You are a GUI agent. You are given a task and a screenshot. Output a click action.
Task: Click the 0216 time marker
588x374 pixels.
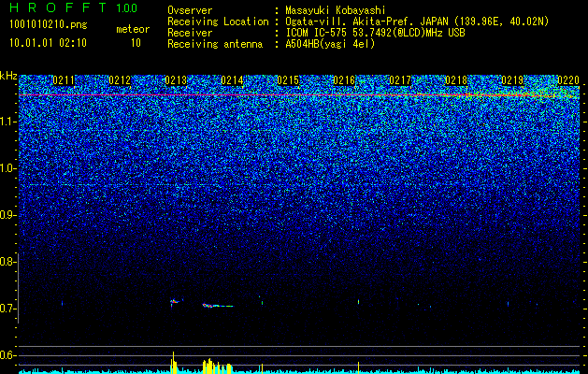[344, 80]
